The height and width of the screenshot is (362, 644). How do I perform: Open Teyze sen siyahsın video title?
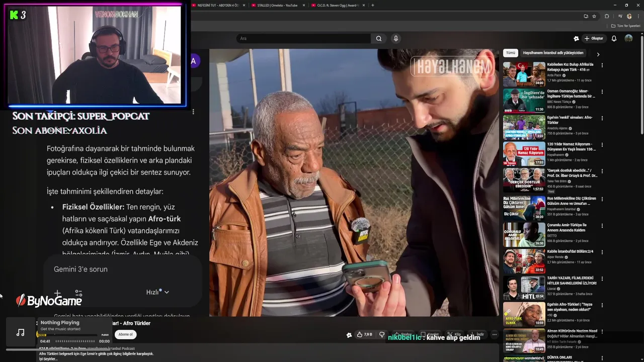(x=570, y=307)
